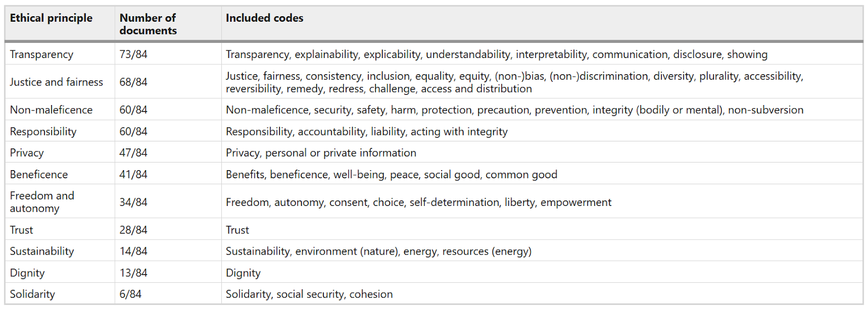
Task: Click the 'Included codes' column header
Action: click(x=264, y=18)
